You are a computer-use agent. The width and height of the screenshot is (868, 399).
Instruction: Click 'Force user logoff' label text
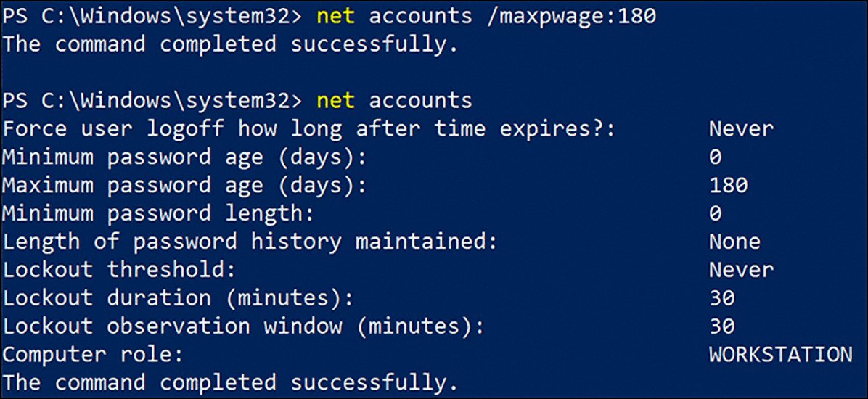[116, 128]
